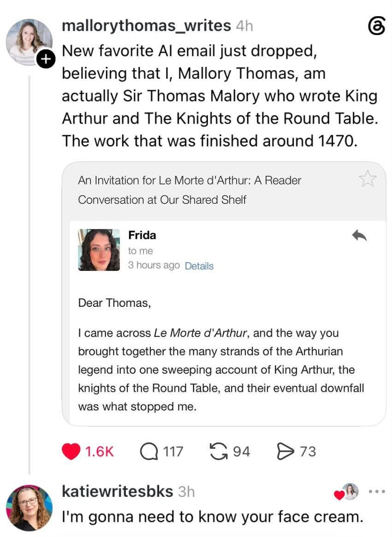Open Frida sender name
This screenshot has height=537, width=392.
142,235
